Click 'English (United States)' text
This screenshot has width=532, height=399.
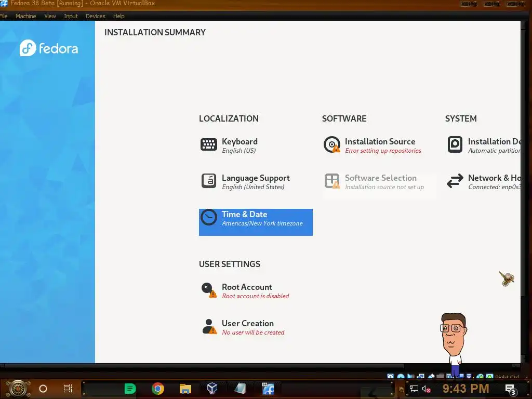253,187
